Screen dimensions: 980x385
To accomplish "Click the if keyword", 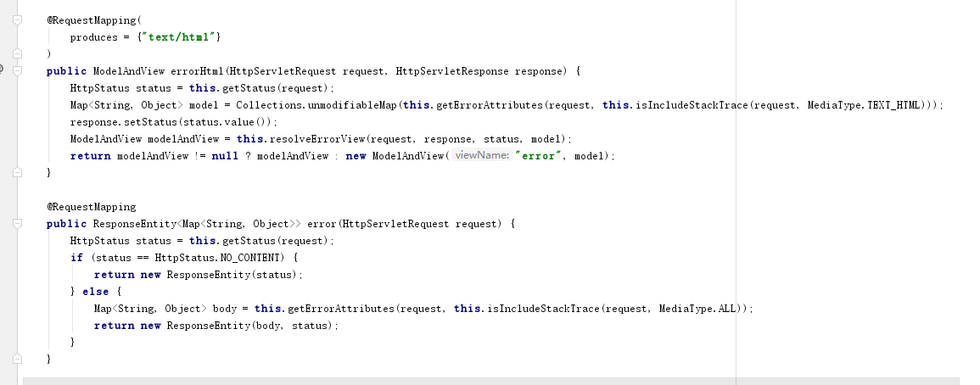I will click(76, 258).
